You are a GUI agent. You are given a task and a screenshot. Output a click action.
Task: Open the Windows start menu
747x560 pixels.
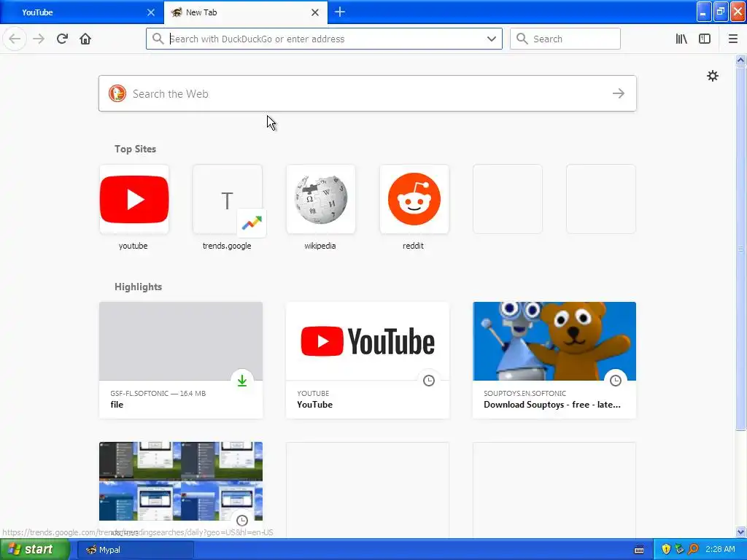coord(35,550)
